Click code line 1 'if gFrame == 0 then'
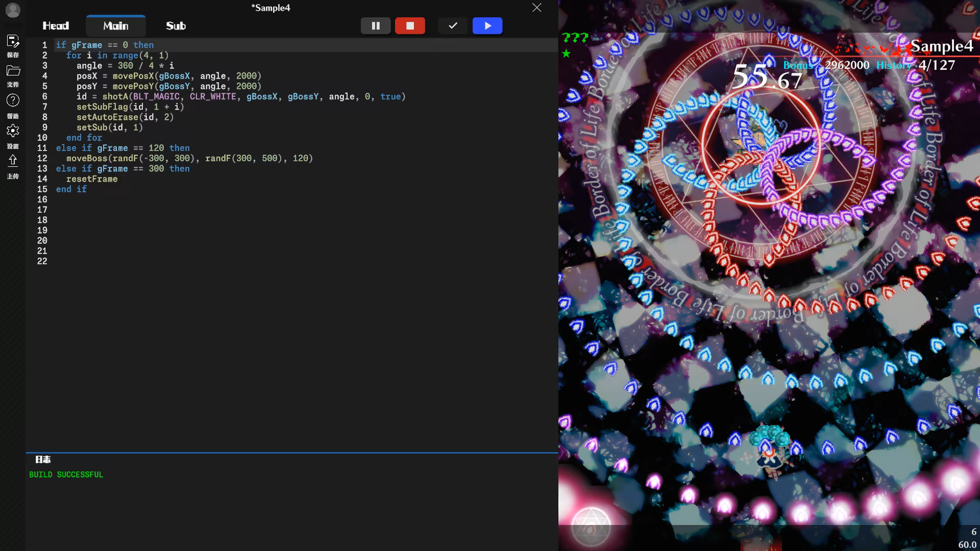This screenshot has height=551, width=980. point(105,45)
